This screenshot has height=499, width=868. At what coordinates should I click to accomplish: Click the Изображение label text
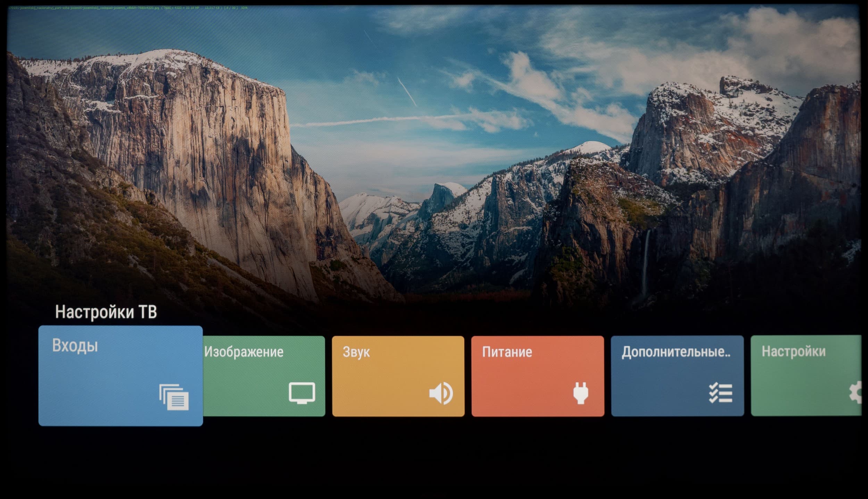coord(244,352)
